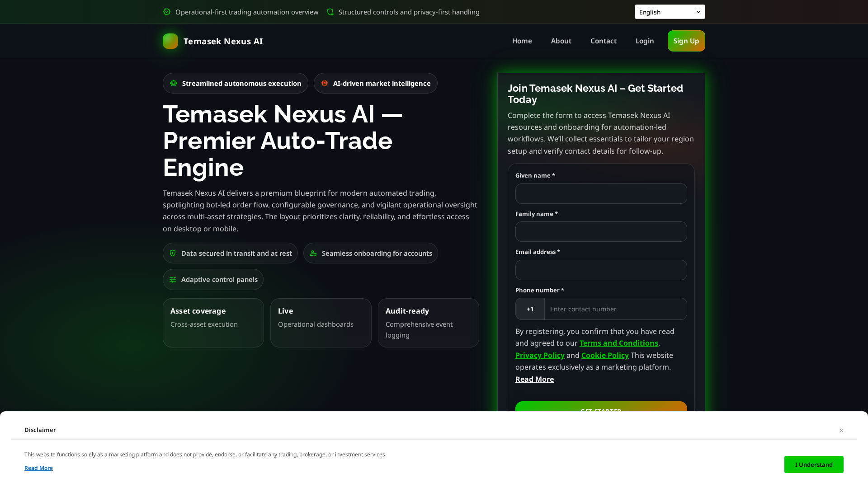Click I Understand on the disclaimer

814,465
